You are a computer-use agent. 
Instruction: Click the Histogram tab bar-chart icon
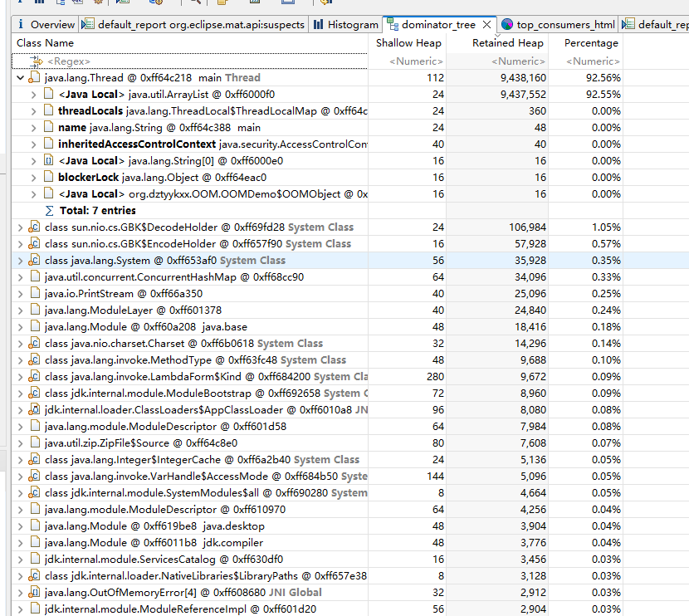tap(319, 25)
